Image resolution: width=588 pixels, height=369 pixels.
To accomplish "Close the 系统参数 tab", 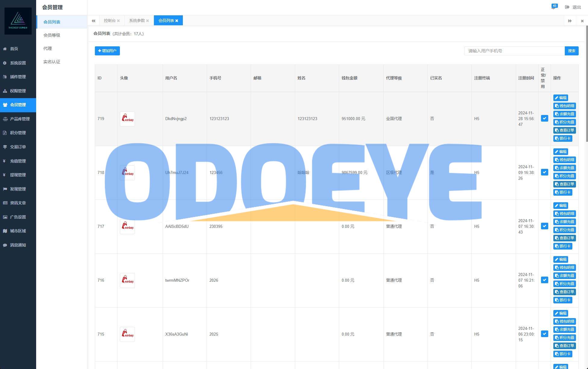I will coord(147,21).
